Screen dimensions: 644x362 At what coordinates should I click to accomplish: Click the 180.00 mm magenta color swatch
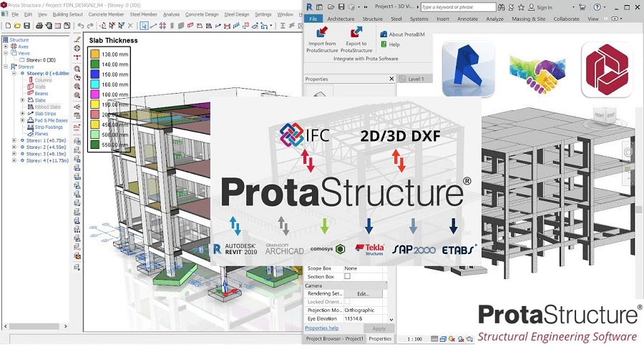[95, 94]
